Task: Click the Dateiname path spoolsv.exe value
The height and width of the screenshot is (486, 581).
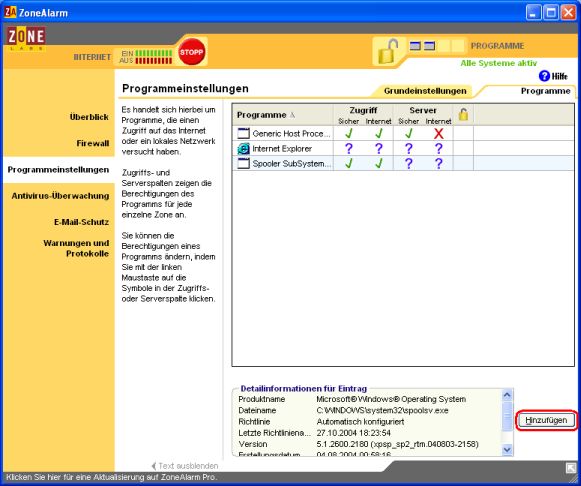Action: pyautogui.click(x=382, y=410)
